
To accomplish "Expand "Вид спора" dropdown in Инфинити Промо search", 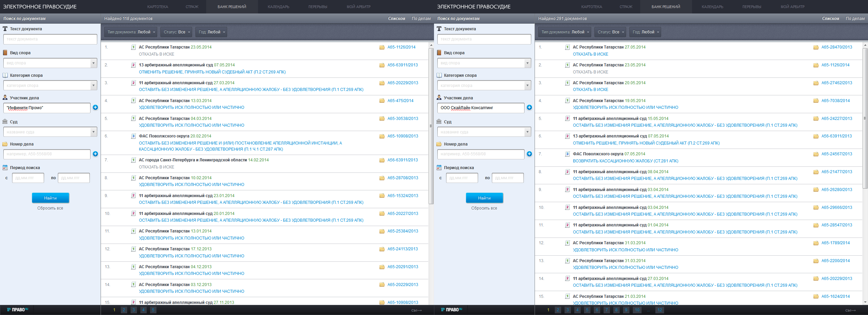I will click(x=94, y=63).
